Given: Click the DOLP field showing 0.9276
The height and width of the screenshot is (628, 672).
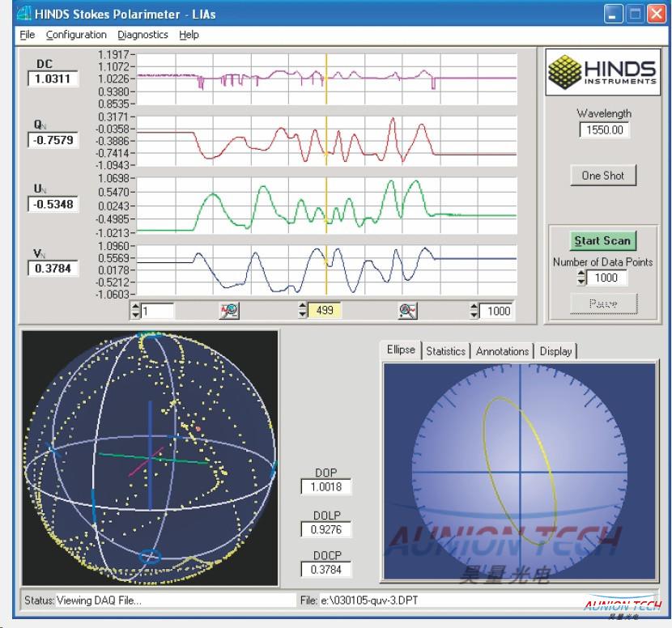Looking at the screenshot, I should point(325,529).
